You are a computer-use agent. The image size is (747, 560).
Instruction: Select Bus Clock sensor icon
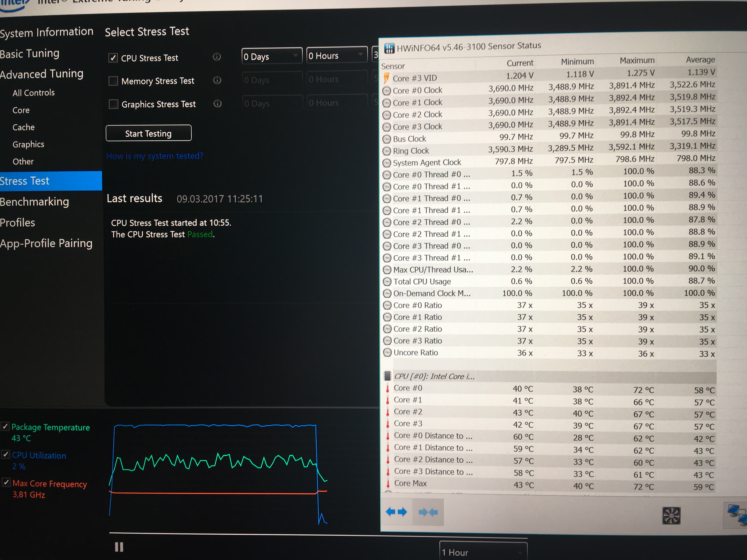click(x=387, y=139)
